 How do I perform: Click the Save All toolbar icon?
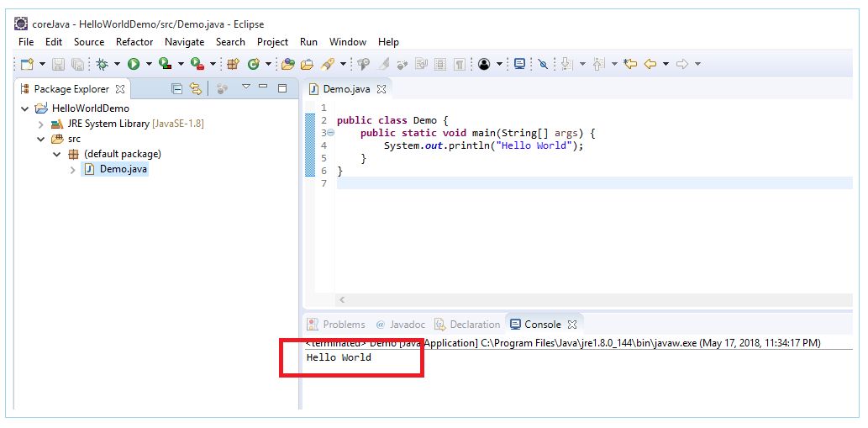coord(78,64)
